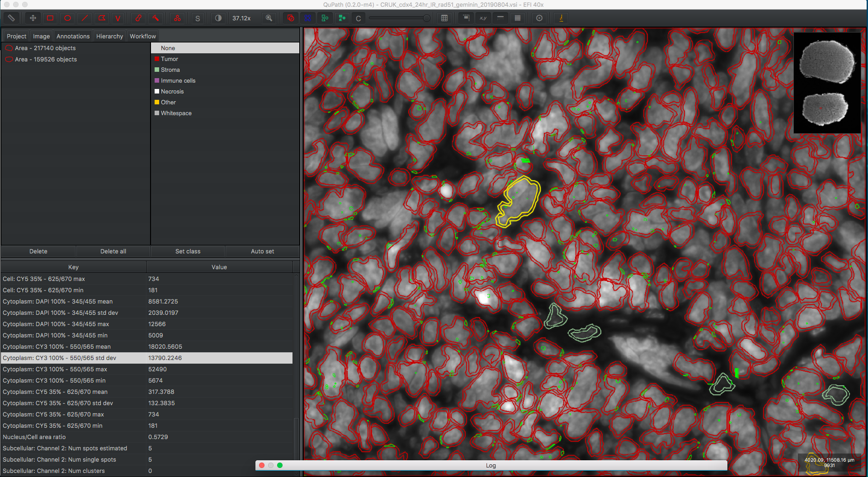Select the Ellipse annotation tool
This screenshot has width=868, height=477.
tap(67, 18)
